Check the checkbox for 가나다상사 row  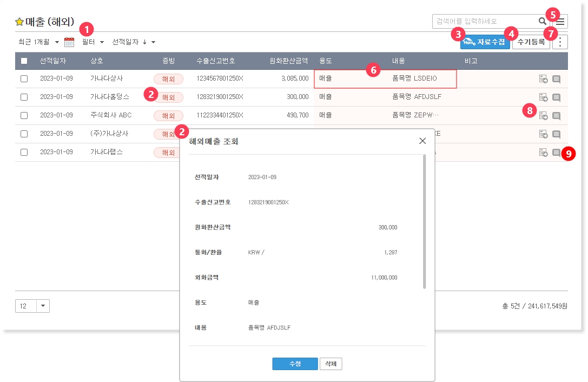click(24, 79)
